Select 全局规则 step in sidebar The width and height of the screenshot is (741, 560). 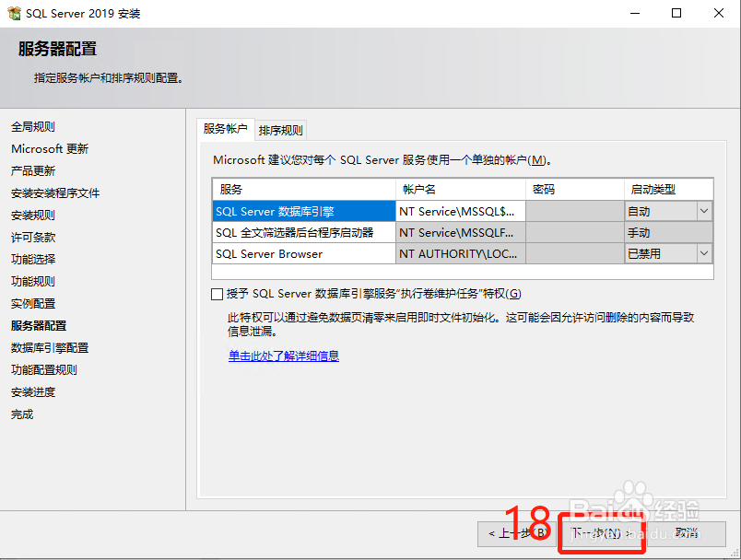33,126
